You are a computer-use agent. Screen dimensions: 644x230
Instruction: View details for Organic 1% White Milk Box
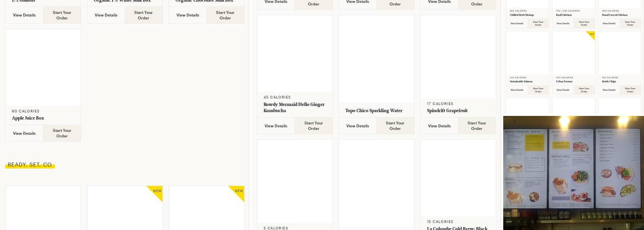click(106, 15)
